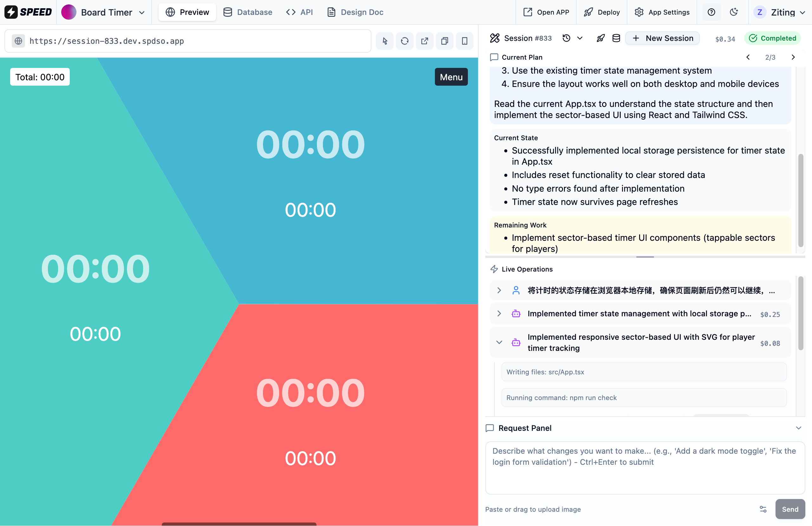Open the preview in an external tab
Image resolution: width=812 pixels, height=526 pixels.
pyautogui.click(x=424, y=41)
